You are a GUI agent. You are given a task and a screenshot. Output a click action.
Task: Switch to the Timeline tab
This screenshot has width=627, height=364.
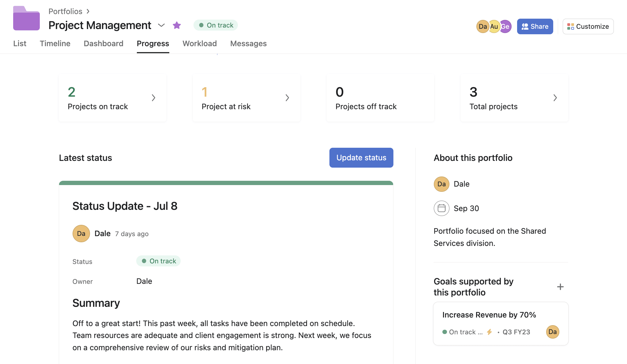(55, 43)
